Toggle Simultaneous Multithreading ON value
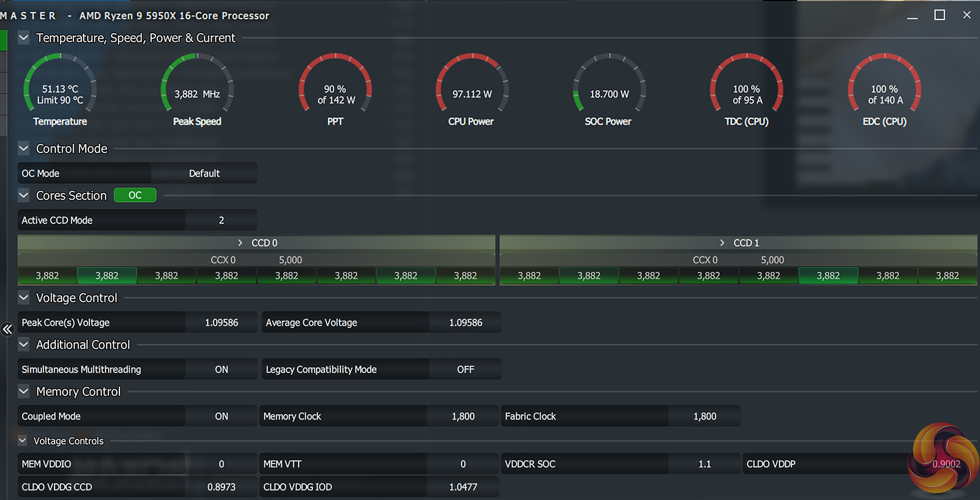Screen dimensions: 980x500 coord(221,369)
